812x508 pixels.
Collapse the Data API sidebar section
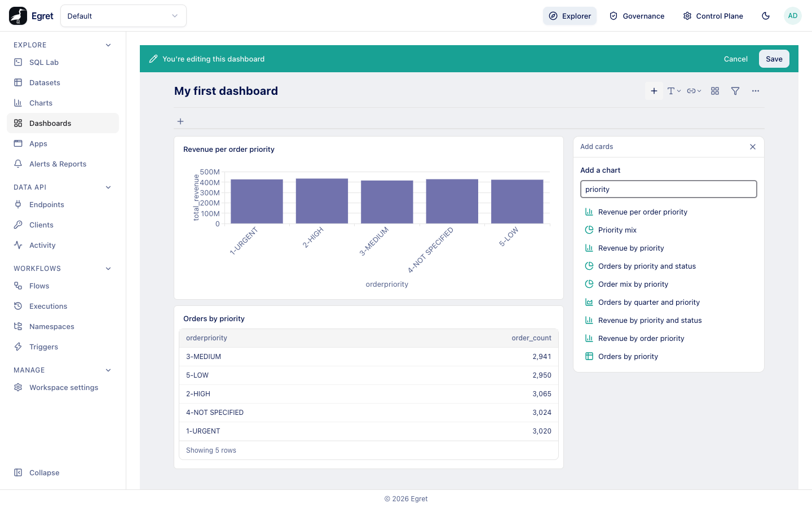point(108,187)
